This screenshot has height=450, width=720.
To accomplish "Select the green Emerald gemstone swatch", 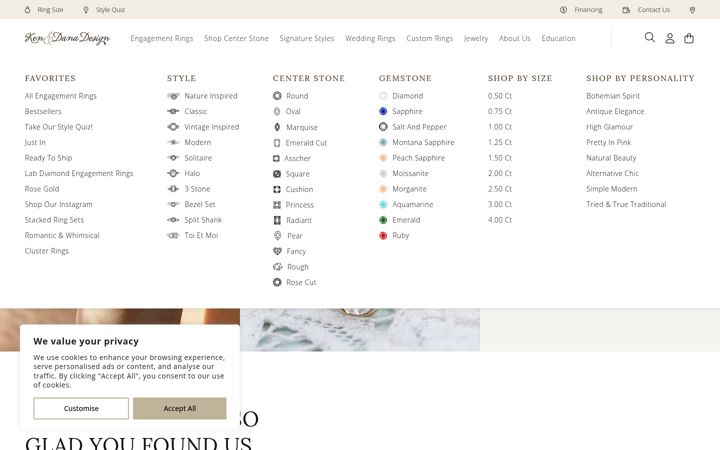I will [x=383, y=220].
